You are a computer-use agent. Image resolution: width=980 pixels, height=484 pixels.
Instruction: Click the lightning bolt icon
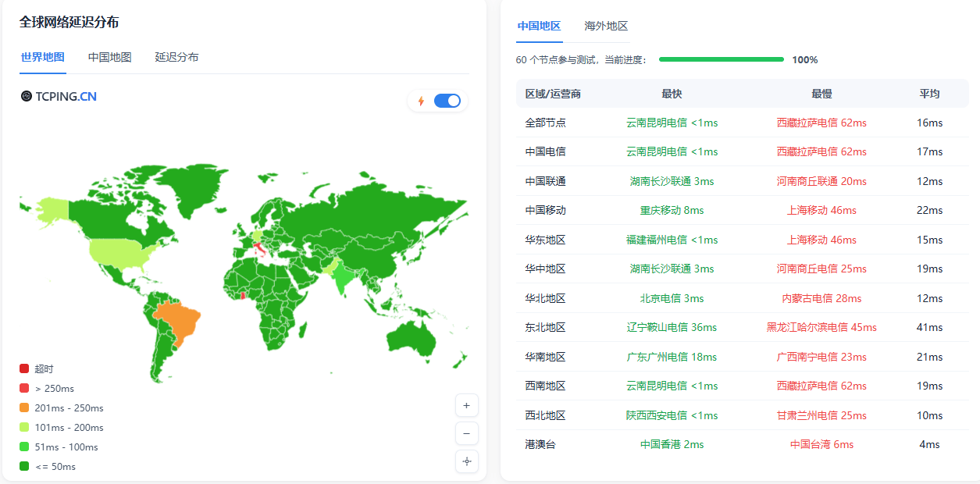point(421,101)
